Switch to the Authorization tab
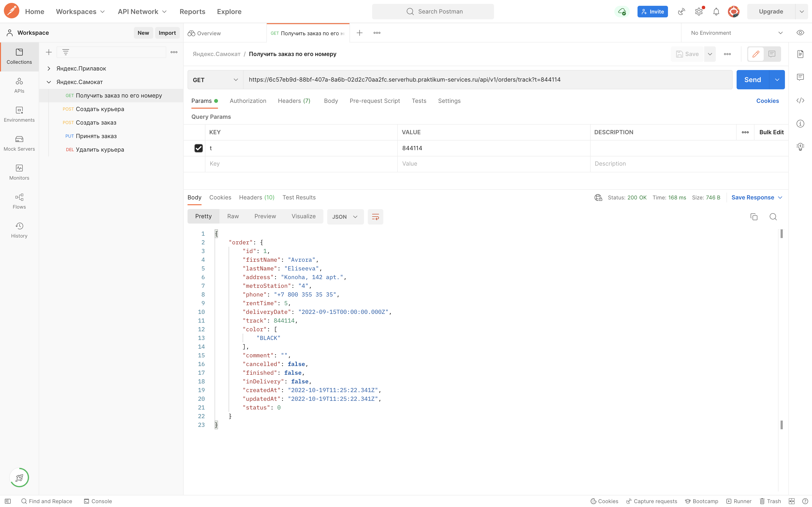 [248, 101]
